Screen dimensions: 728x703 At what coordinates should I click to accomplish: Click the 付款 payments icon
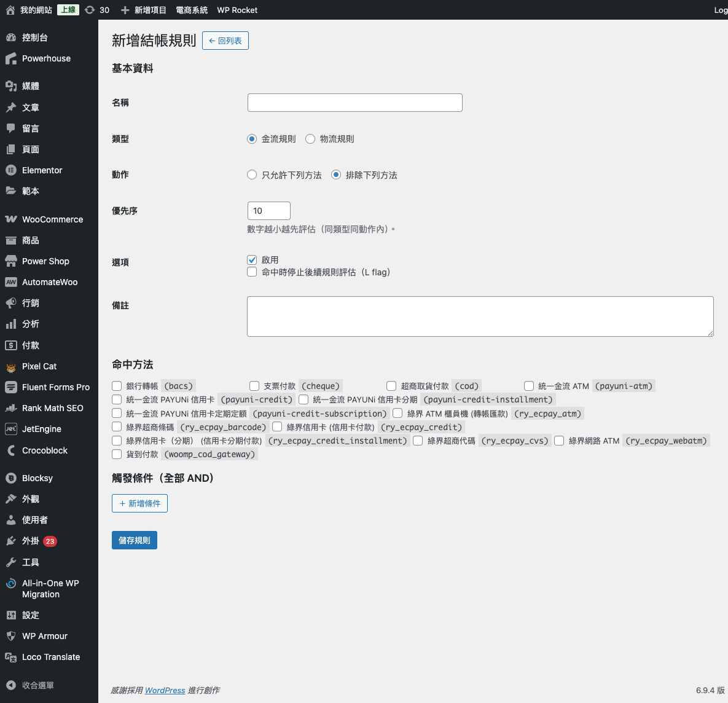click(x=11, y=345)
